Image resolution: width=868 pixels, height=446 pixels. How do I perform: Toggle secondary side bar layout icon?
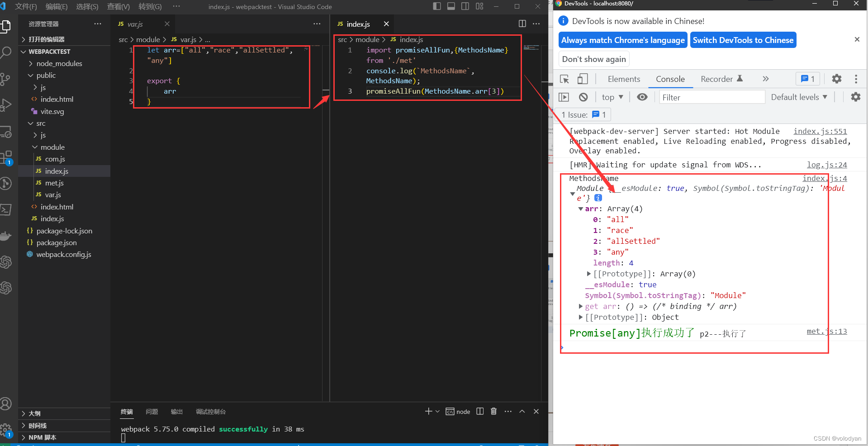465,6
